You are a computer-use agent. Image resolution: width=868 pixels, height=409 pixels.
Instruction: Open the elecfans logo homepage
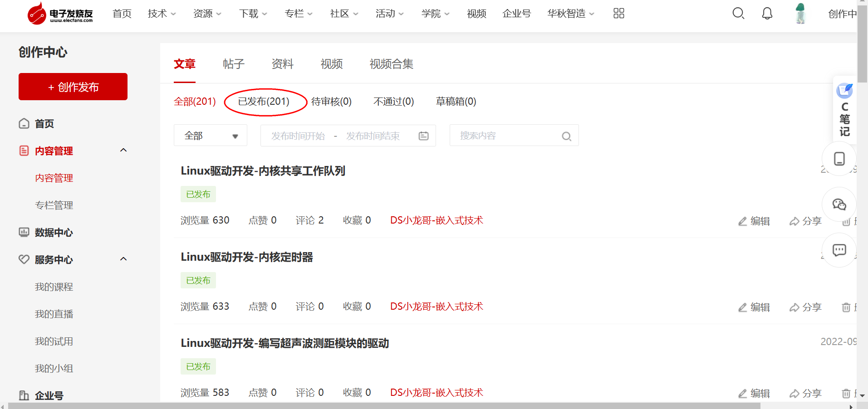pyautogui.click(x=60, y=13)
